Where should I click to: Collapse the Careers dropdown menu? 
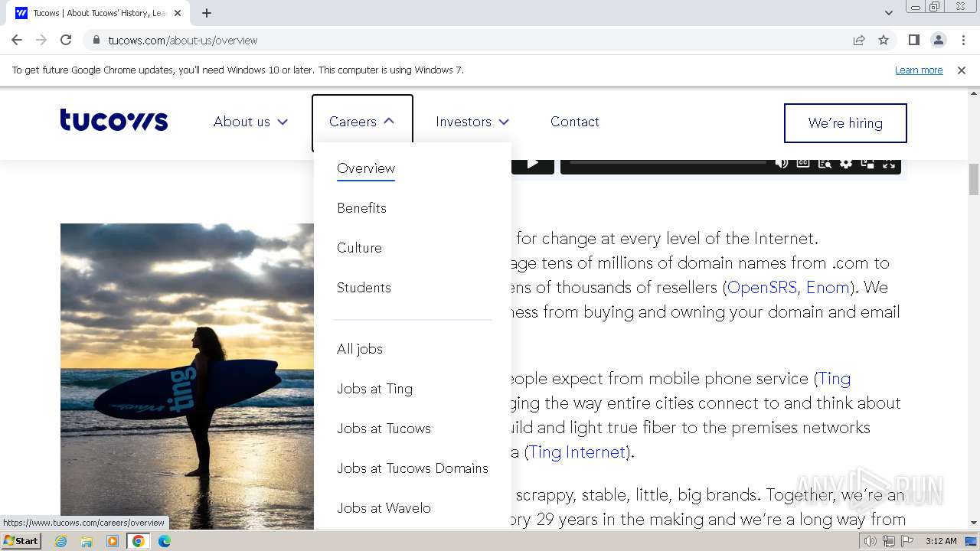(x=362, y=122)
